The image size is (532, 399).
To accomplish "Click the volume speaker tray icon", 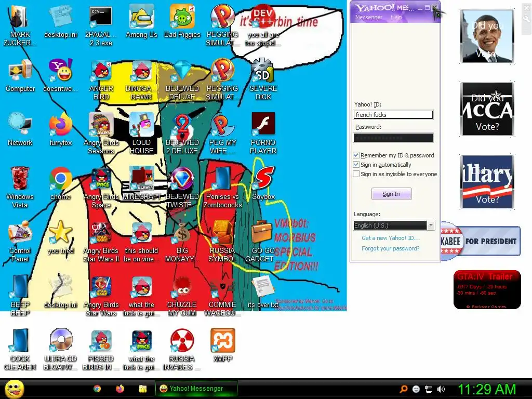I will pos(441,389).
